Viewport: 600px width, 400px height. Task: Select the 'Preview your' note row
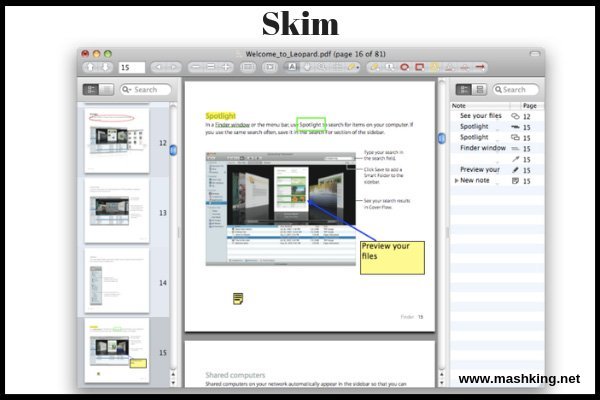(497, 170)
